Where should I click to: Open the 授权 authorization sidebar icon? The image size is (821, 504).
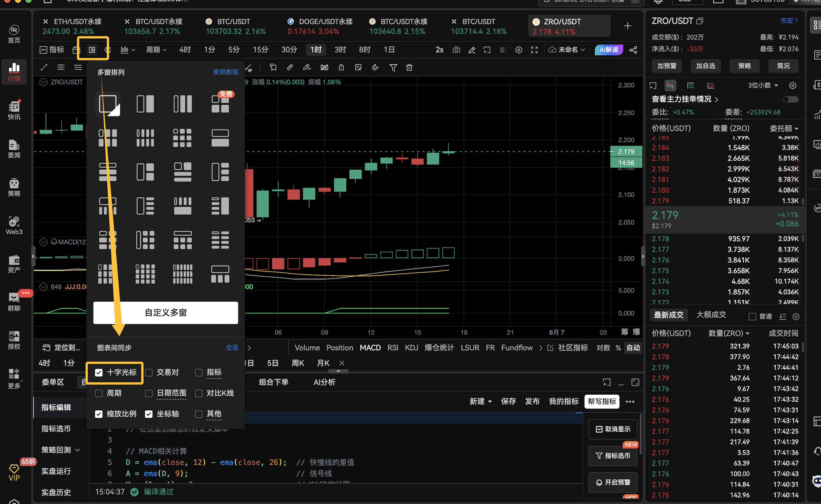[14, 340]
